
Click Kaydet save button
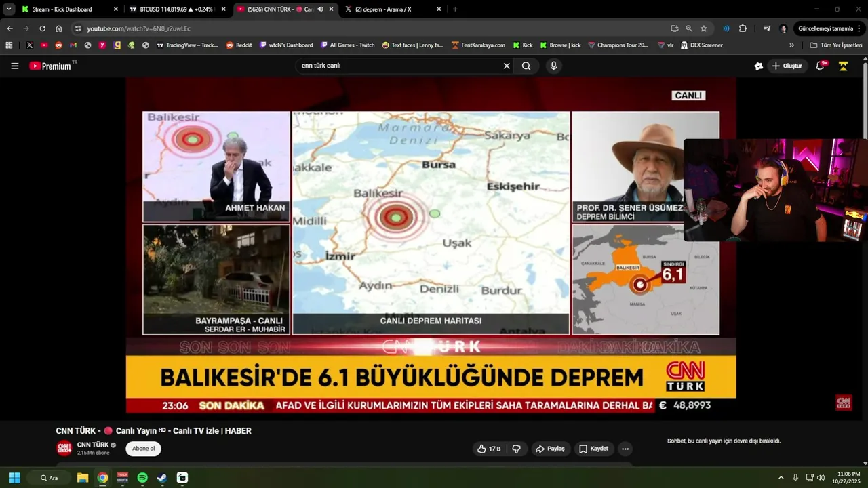(593, 449)
